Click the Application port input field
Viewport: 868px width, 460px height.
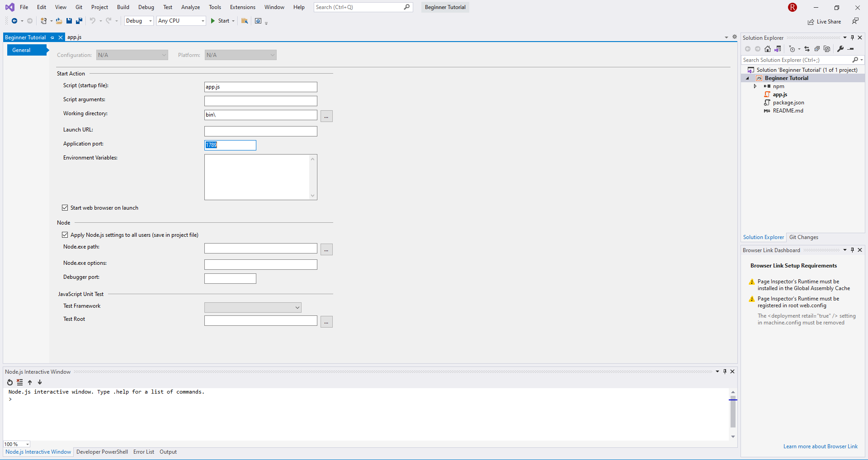tap(230, 145)
